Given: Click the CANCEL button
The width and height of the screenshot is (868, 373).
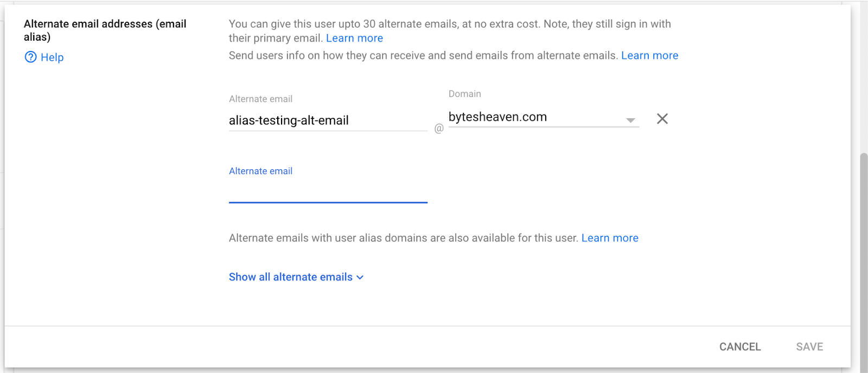Looking at the screenshot, I should [x=740, y=347].
